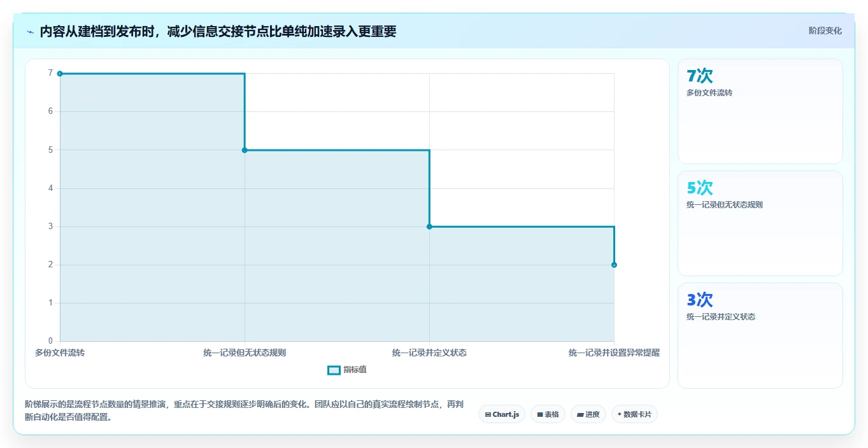The width and height of the screenshot is (868, 448).
Task: Click 统一记录但无状态规则 caption in the 5次 card
Action: 725,205
